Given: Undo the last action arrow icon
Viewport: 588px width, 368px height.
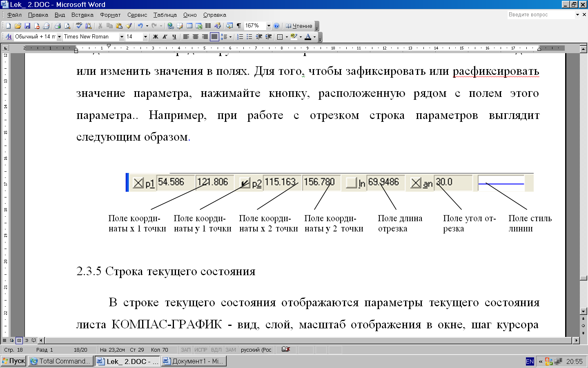Looking at the screenshot, I should [x=140, y=26].
